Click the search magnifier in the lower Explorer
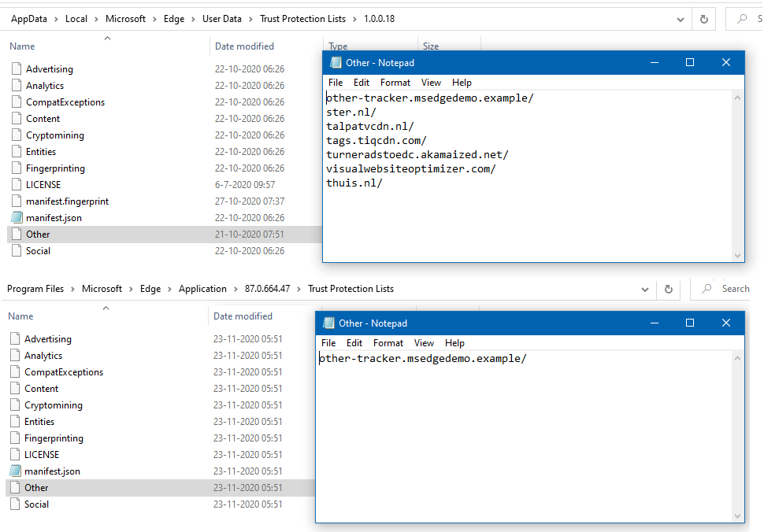764x532 pixels. (707, 289)
